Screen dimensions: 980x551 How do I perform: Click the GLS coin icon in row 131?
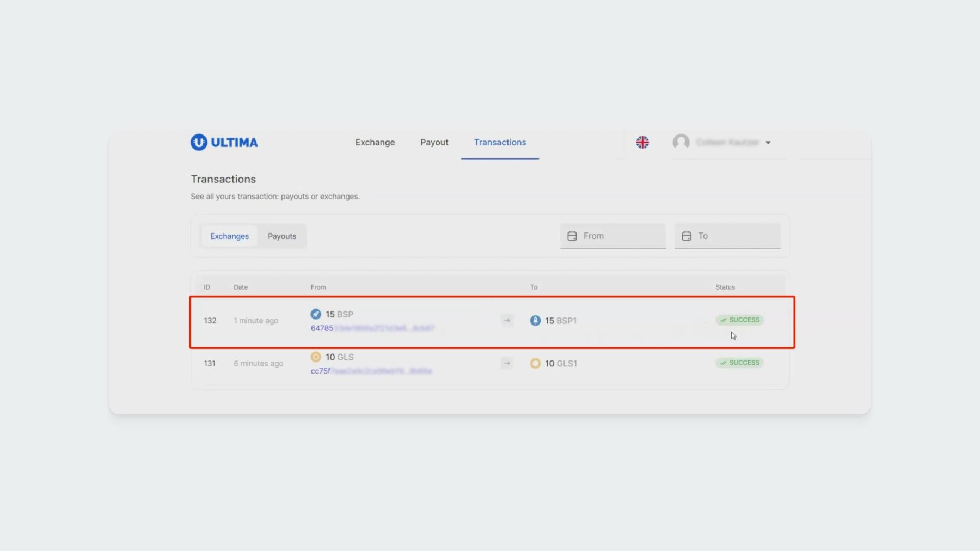pos(316,357)
